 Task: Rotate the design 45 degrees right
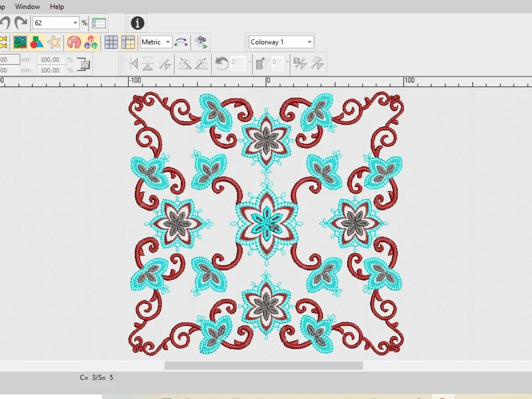pyautogui.click(x=202, y=63)
